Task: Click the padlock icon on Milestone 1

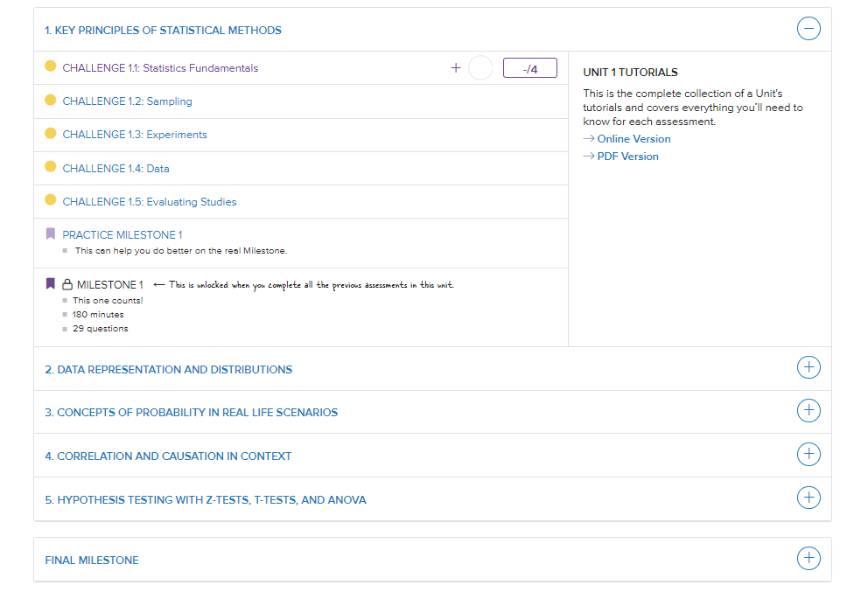Action: tap(67, 284)
